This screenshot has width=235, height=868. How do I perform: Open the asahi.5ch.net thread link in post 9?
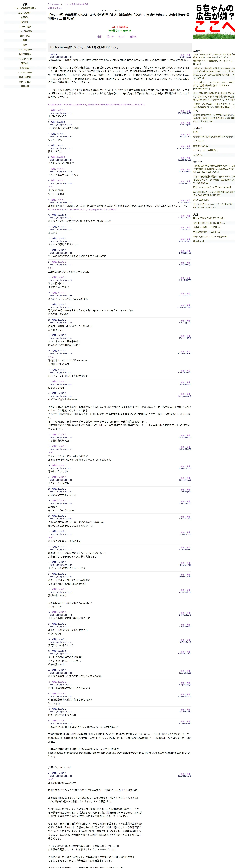click(82, 210)
